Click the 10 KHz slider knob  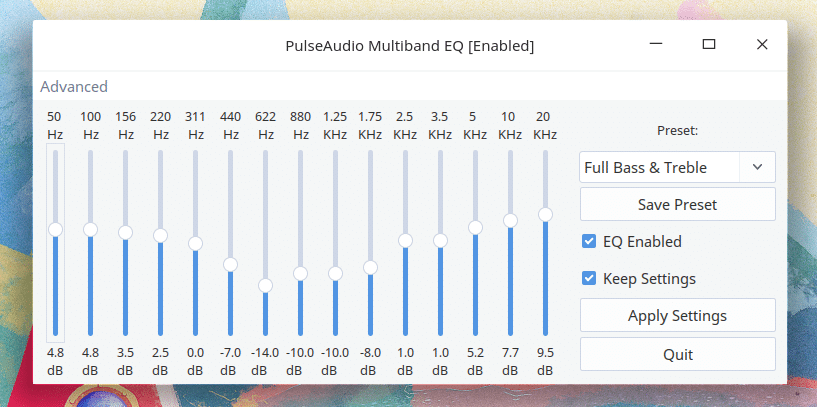tap(511, 220)
